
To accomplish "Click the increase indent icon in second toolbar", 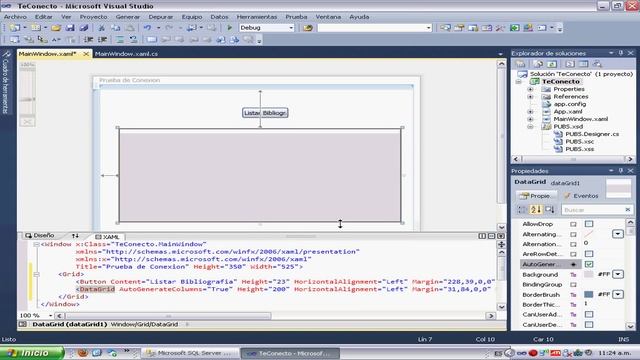I will [x=102, y=40].
